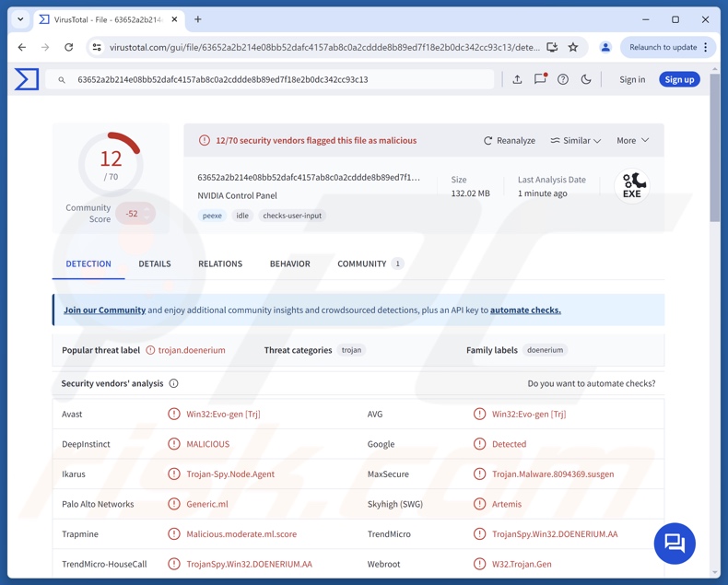Click the trojan.doenerium popular threat label
728x585 pixels.
coord(192,349)
